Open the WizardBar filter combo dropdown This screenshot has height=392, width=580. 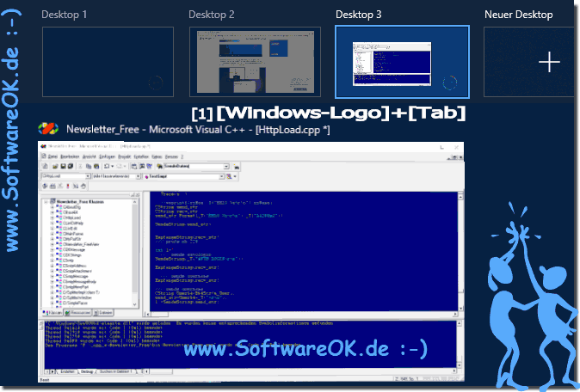pyautogui.click(x=138, y=176)
